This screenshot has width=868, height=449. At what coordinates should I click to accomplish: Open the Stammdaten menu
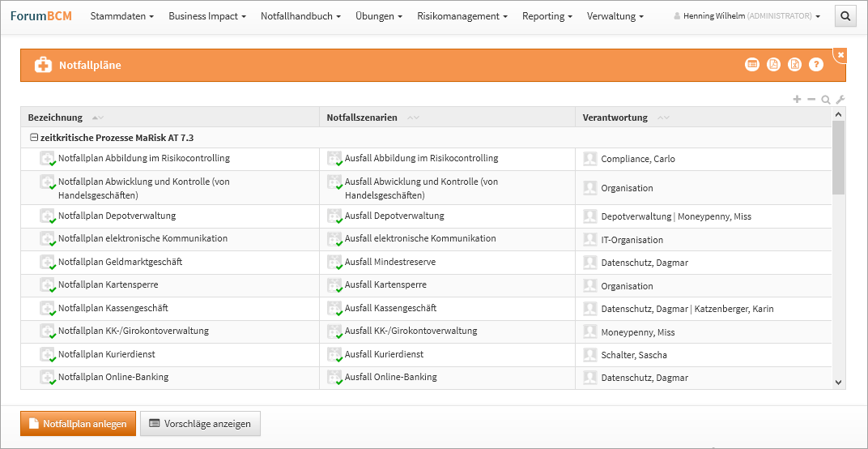(121, 16)
